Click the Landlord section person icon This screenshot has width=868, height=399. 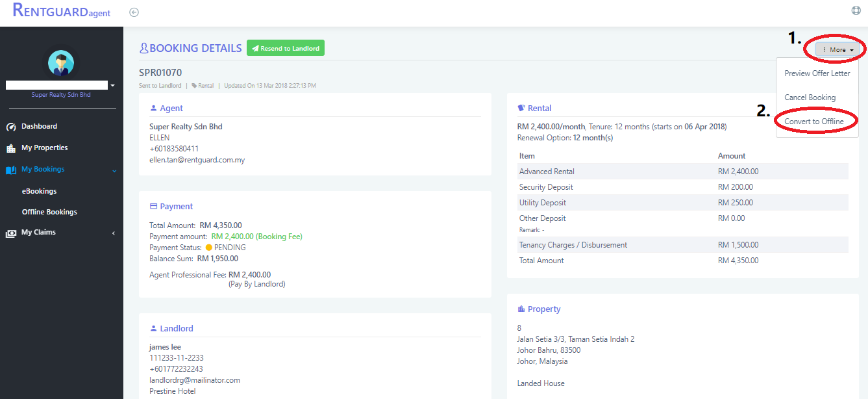click(153, 329)
